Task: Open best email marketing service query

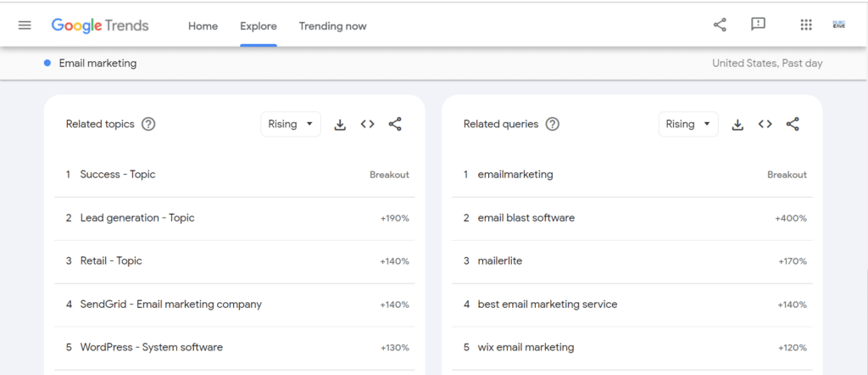Action: coord(632,305)
